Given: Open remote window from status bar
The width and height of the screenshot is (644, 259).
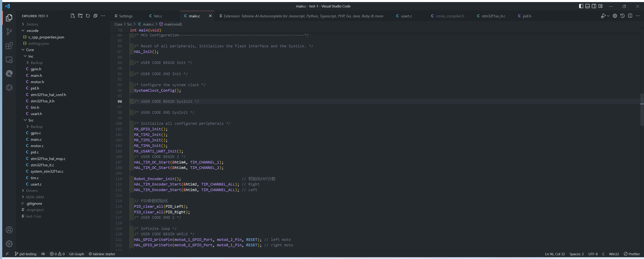Looking at the screenshot, I should pos(7,254).
